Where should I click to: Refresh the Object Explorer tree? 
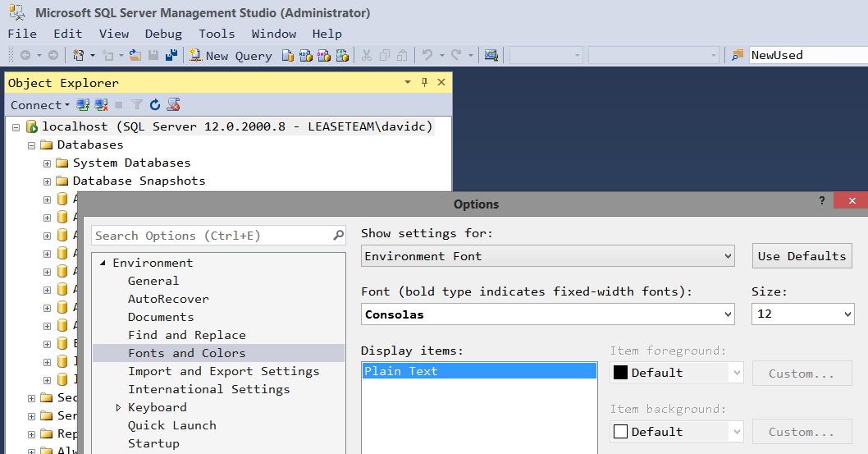click(155, 104)
